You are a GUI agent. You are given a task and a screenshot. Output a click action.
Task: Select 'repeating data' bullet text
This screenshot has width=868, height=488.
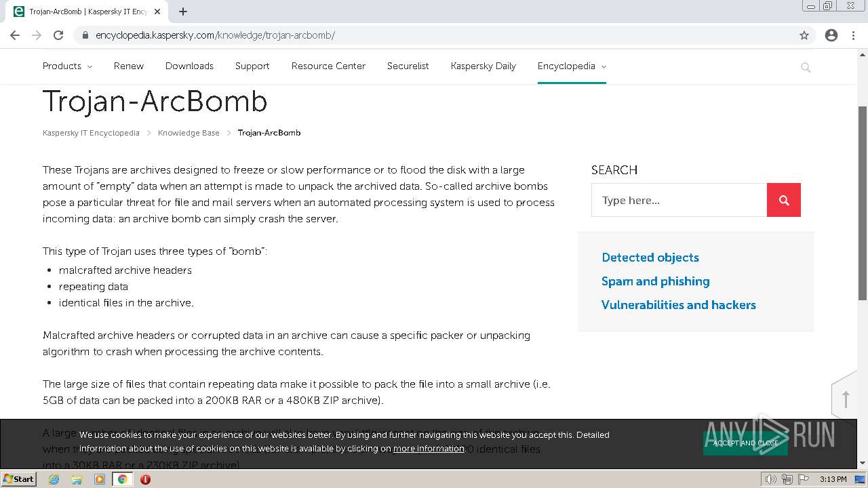coord(94,287)
